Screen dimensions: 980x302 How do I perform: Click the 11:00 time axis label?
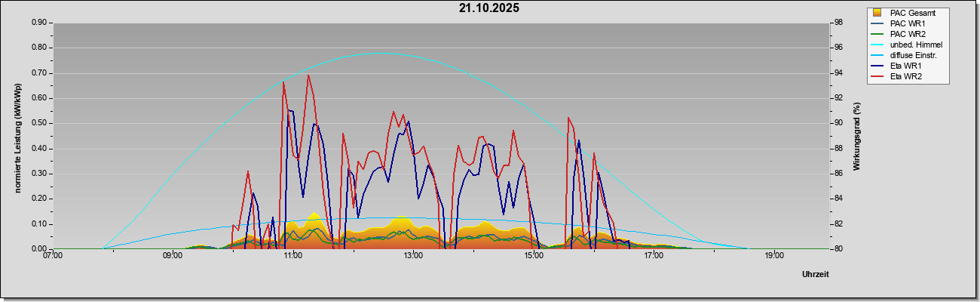(293, 256)
